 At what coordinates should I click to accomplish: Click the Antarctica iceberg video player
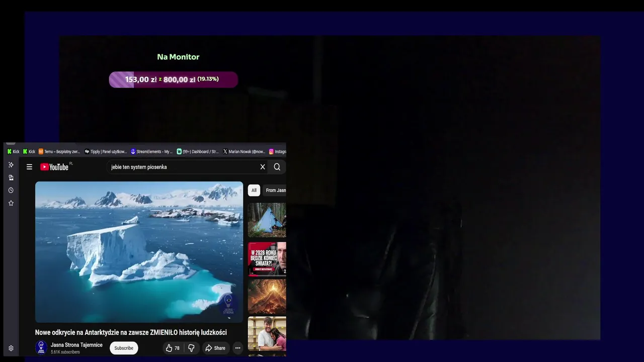click(139, 252)
